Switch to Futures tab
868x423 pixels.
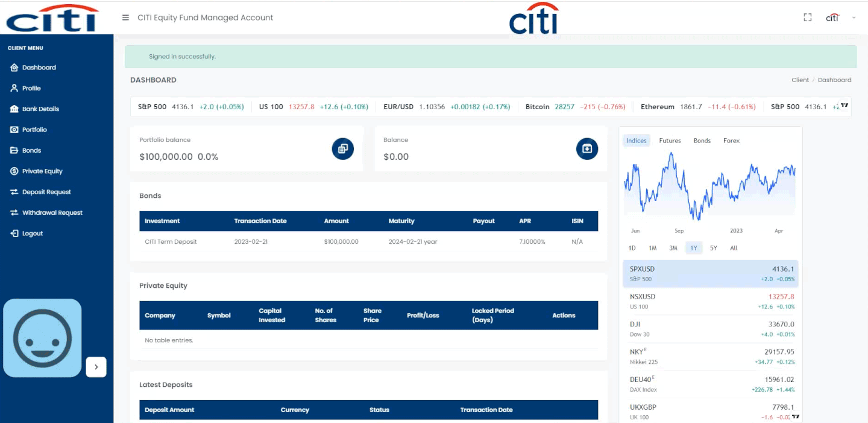point(670,141)
